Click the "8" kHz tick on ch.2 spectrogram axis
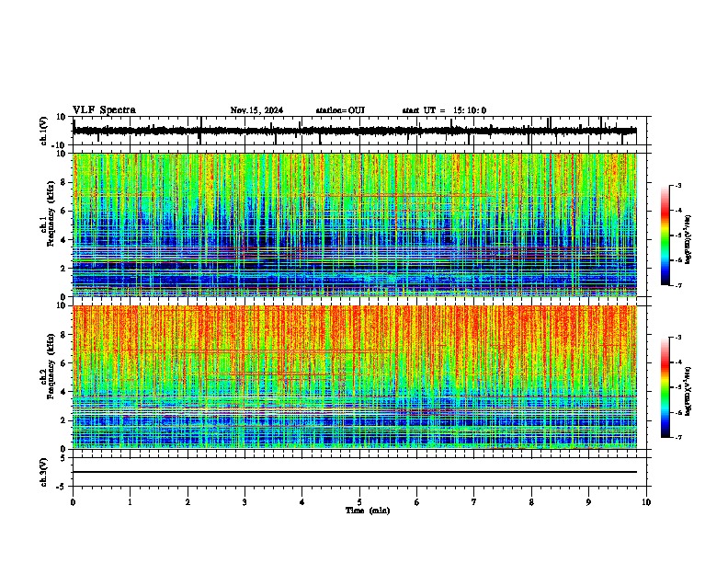The width and height of the screenshot is (728, 563). (63, 335)
